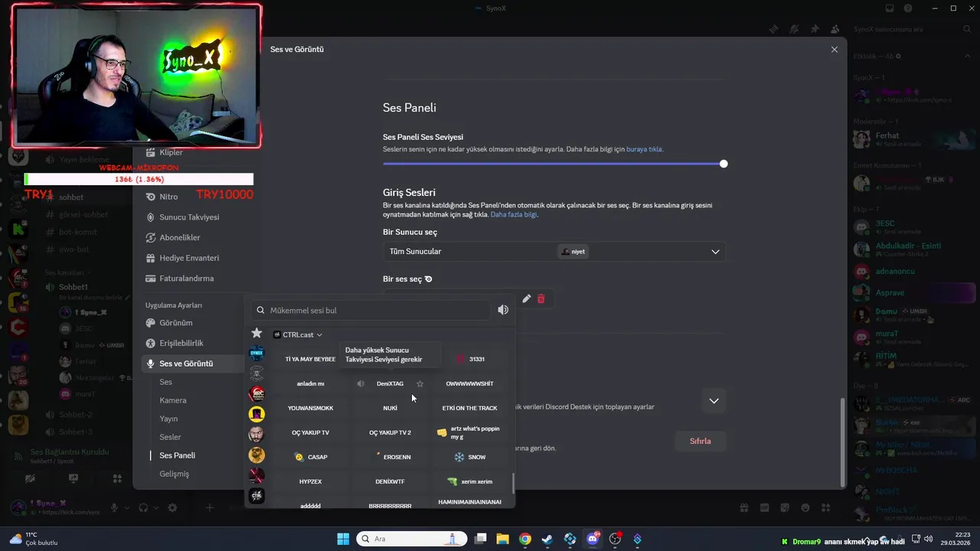Screen dimensions: 980x551
Task: Click the Erişilebilirlik icon in settings sidebar
Action: [x=150, y=343]
